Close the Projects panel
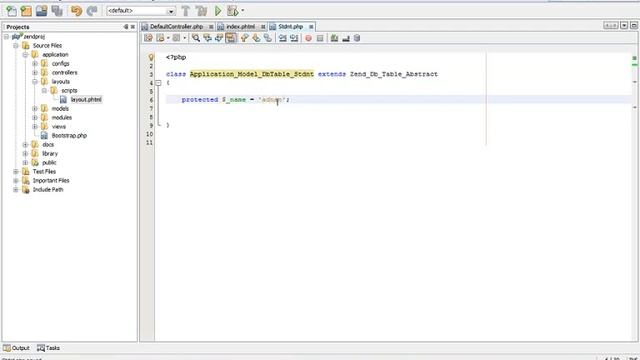The height and width of the screenshot is (360, 640). tap(133, 27)
